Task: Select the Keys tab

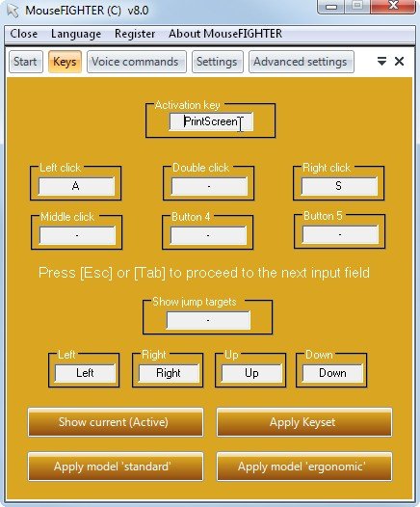Action: 65,62
